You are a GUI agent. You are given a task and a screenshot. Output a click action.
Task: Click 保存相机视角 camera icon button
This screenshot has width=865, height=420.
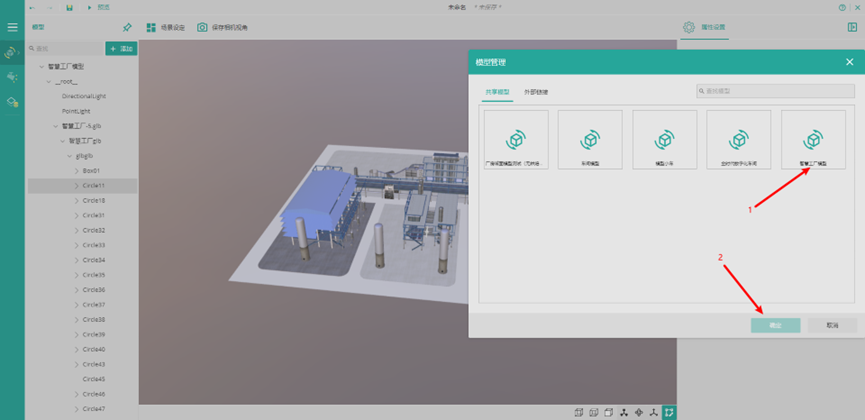click(223, 27)
